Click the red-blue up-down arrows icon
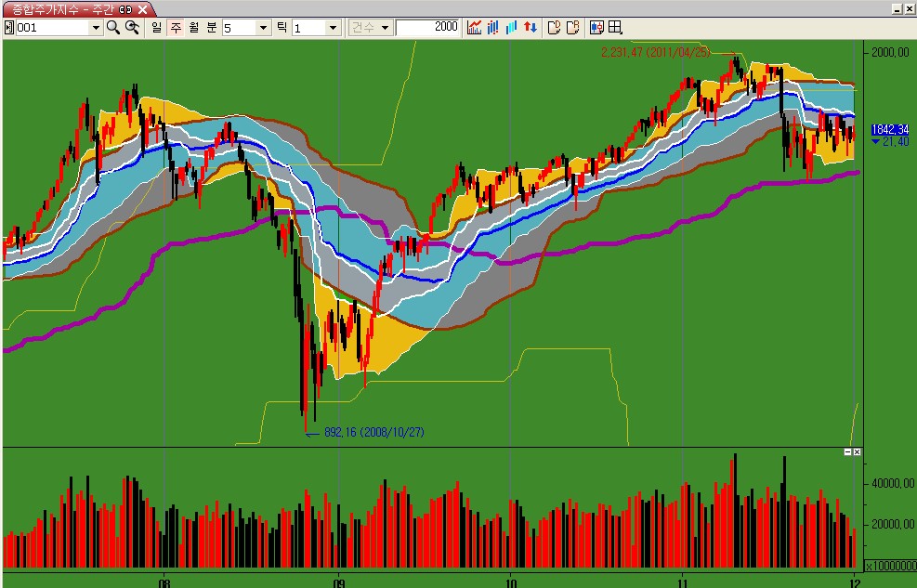Screen dimensions: 917x588 531,27
